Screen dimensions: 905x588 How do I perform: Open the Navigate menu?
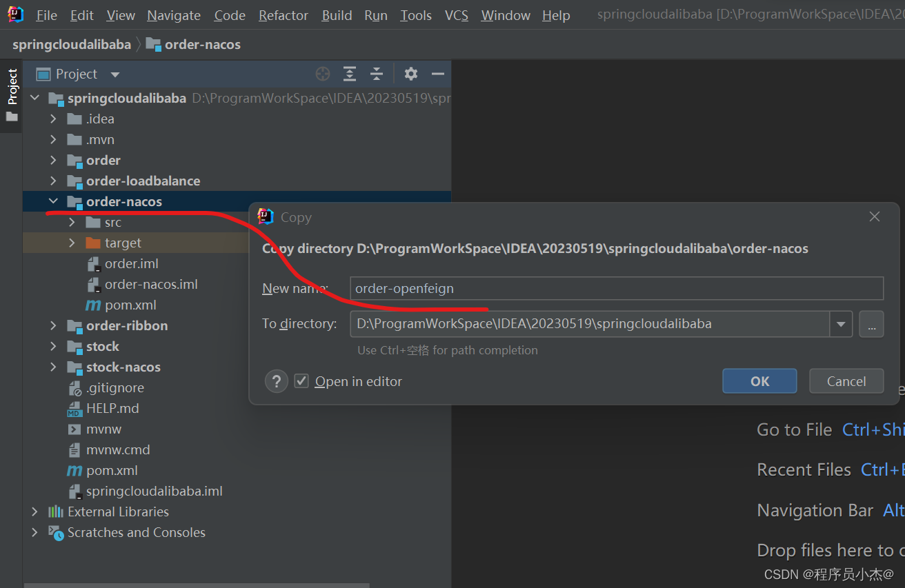tap(174, 15)
